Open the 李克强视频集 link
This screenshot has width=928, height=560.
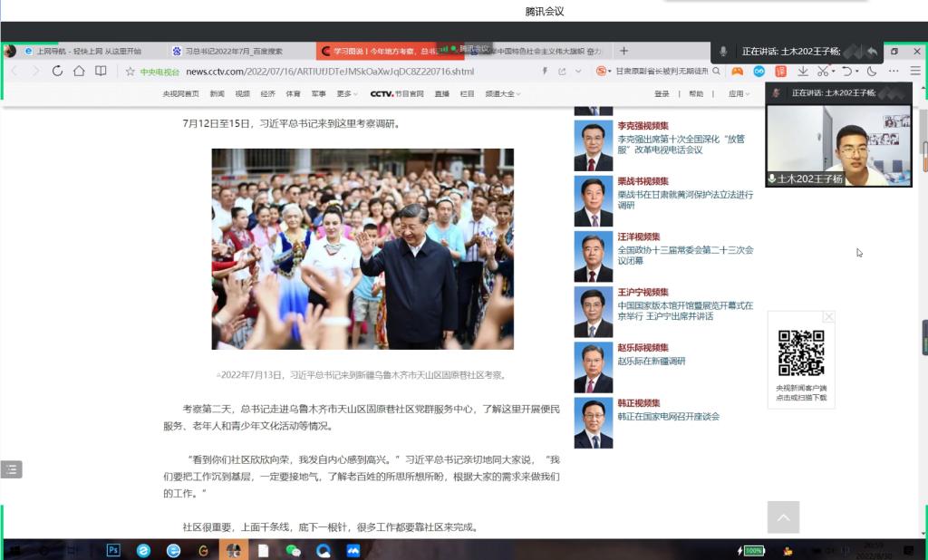click(643, 126)
